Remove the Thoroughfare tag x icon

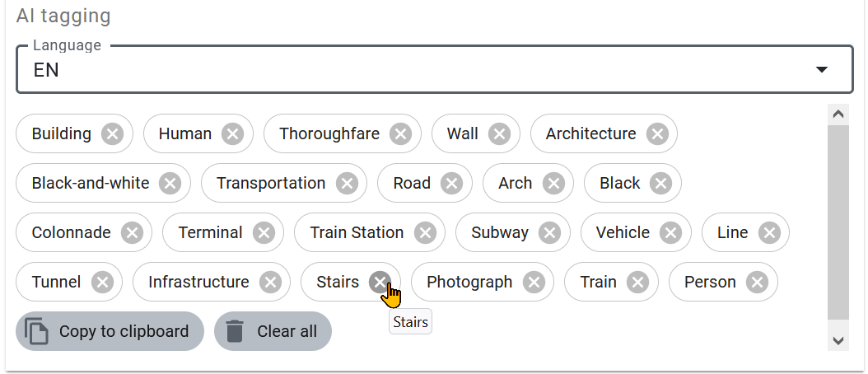(x=401, y=133)
